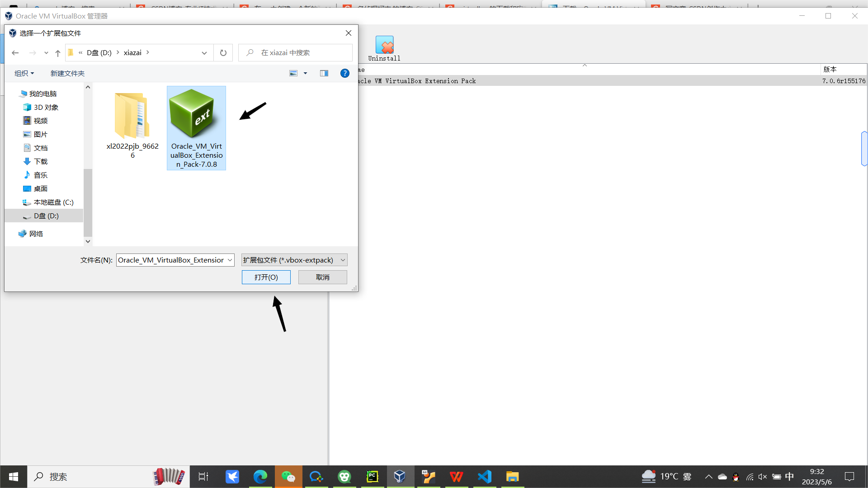The height and width of the screenshot is (488, 868).
Task: Open Task View from the taskbar
Action: tap(203, 477)
